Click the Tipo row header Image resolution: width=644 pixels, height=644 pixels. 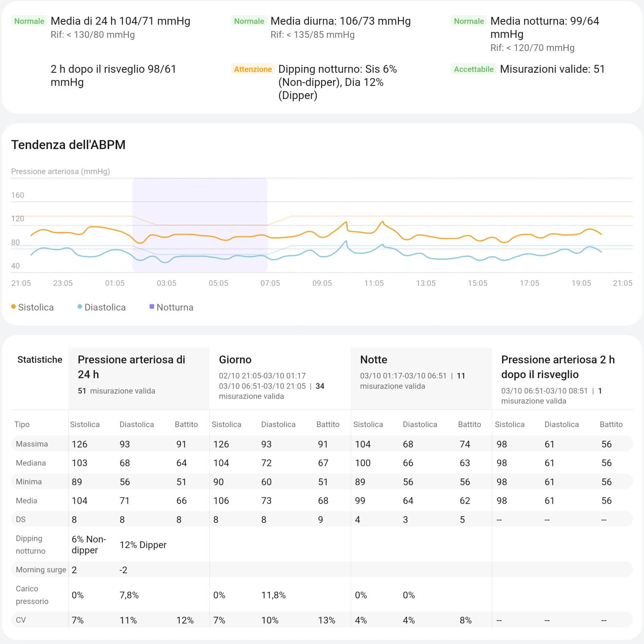22,425
